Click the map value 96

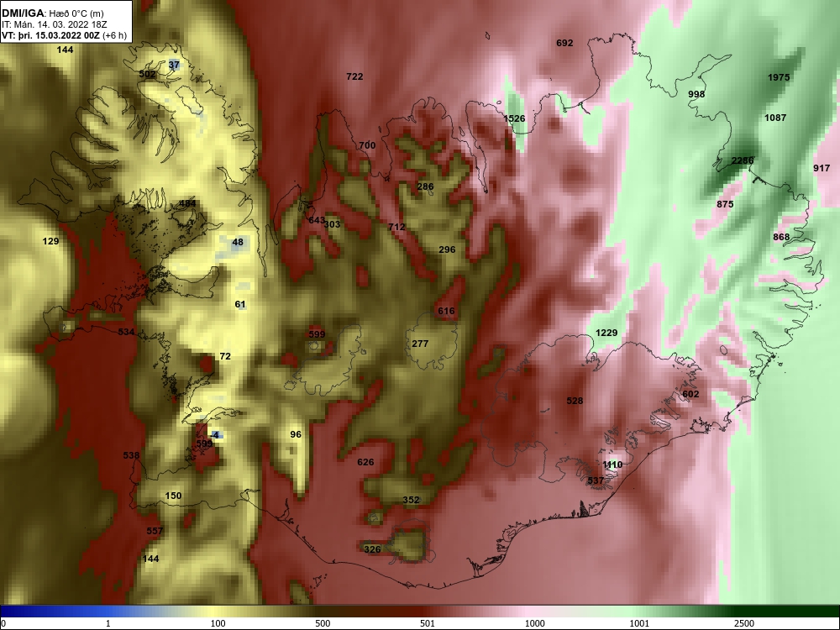pyautogui.click(x=296, y=434)
